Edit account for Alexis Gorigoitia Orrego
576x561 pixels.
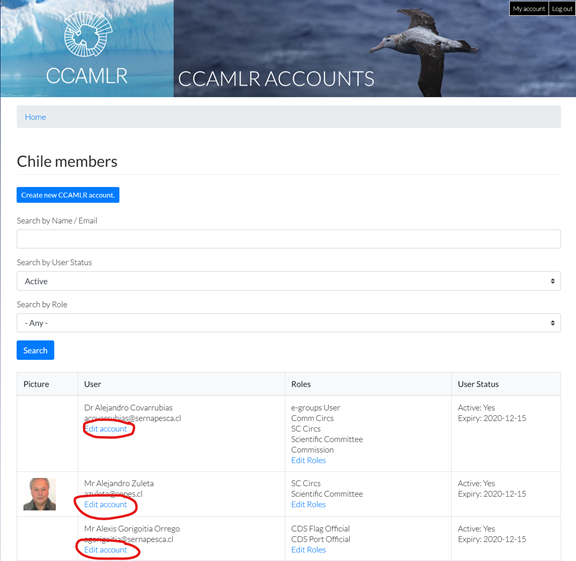click(x=106, y=550)
